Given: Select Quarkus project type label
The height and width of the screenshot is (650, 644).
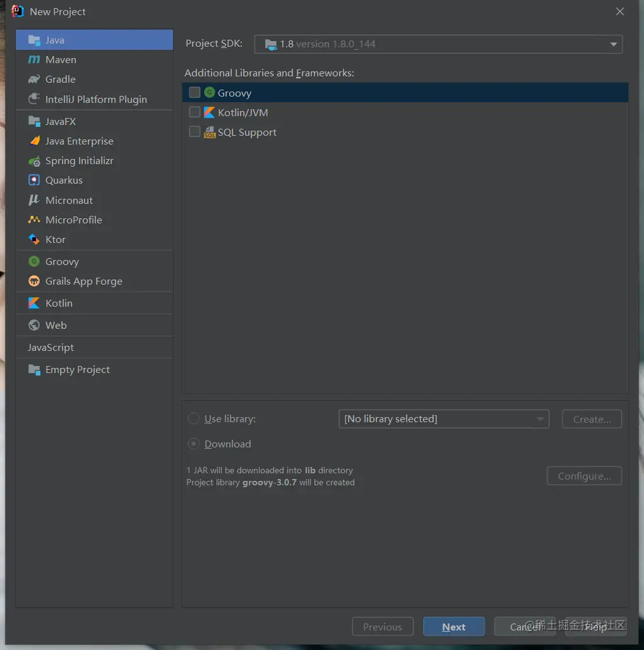Looking at the screenshot, I should (64, 180).
